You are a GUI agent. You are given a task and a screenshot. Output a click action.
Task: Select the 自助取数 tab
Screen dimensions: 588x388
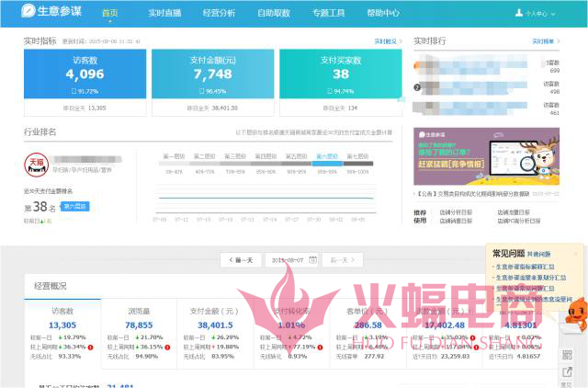[x=274, y=13]
